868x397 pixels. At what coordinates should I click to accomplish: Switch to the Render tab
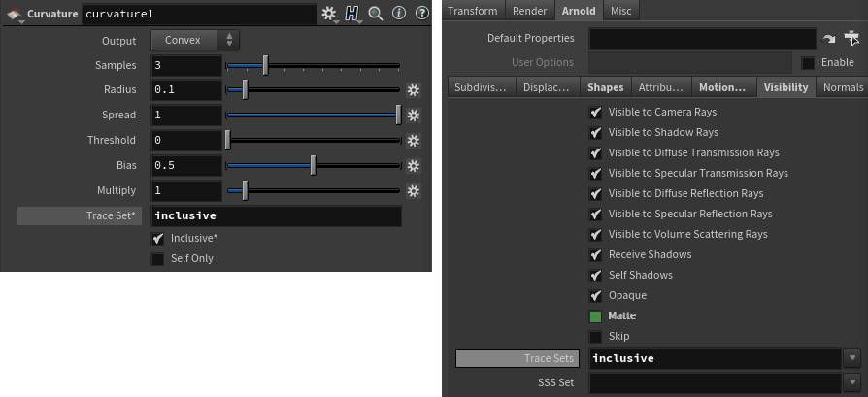click(x=530, y=11)
